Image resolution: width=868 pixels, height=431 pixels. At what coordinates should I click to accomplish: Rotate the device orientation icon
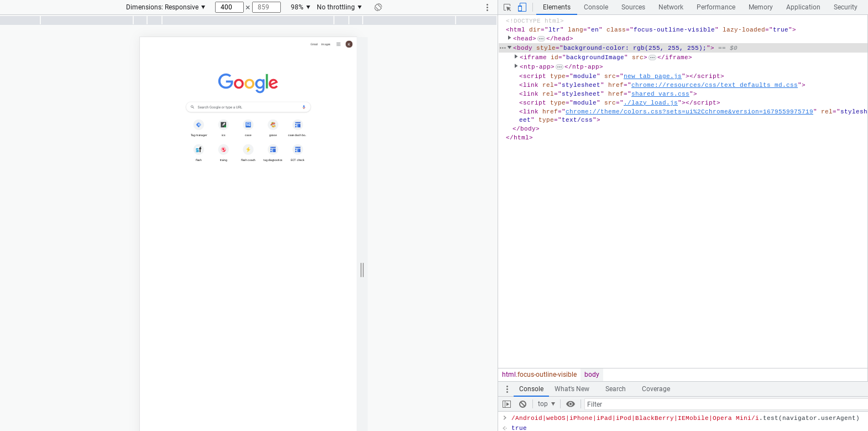[x=378, y=7]
